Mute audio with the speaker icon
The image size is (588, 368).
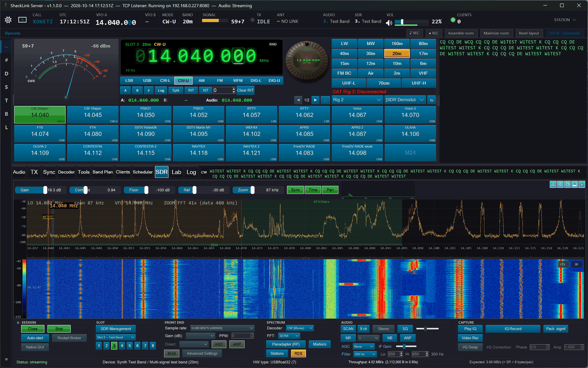pyautogui.click(x=389, y=23)
